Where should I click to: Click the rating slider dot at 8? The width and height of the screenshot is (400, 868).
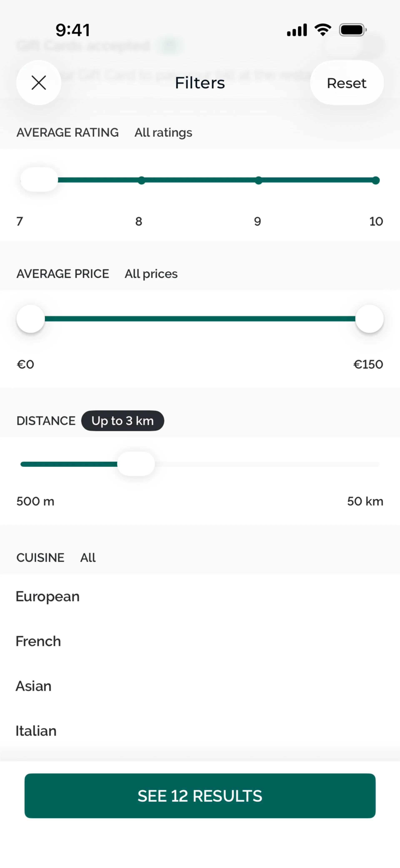(142, 180)
